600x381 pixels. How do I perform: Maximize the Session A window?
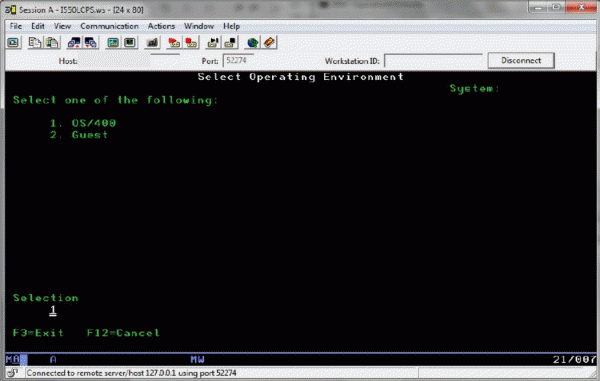click(556, 7)
